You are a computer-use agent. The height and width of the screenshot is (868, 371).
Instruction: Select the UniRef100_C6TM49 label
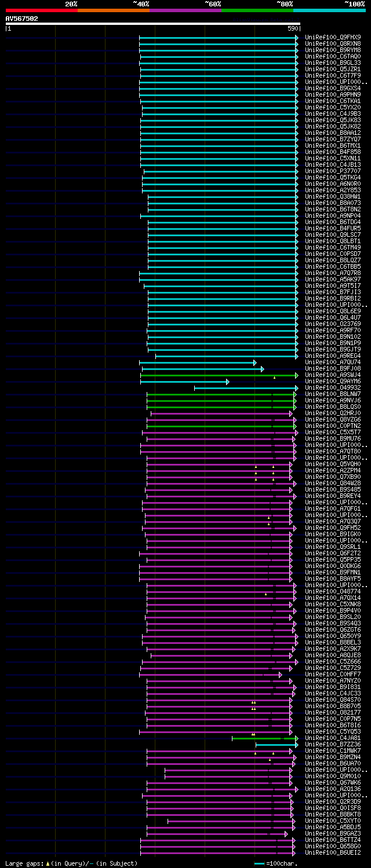click(x=333, y=247)
